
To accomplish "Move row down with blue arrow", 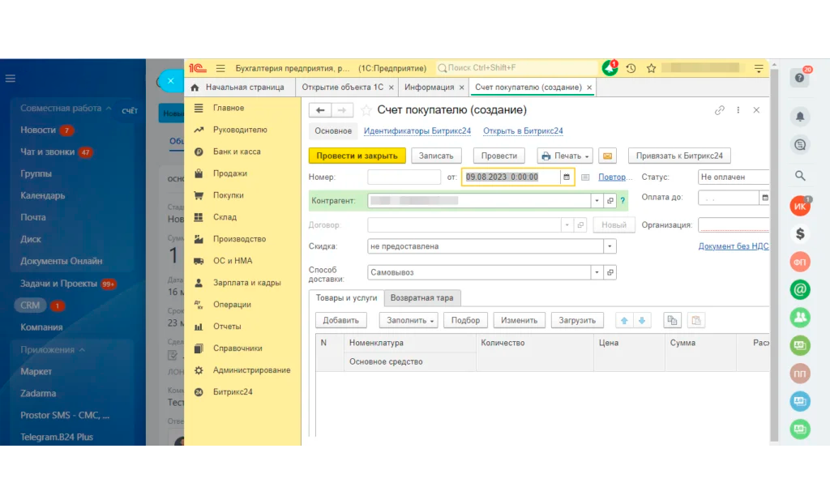I will 642,320.
